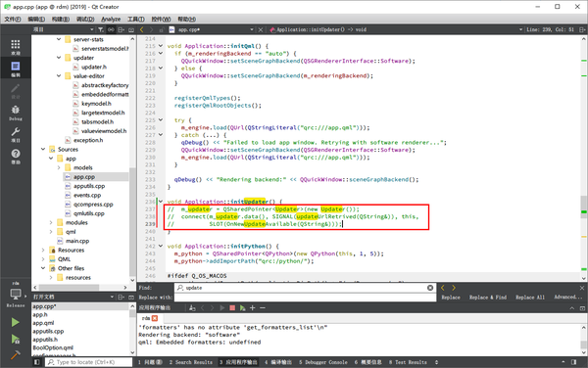Select main.cpp in project tree
This screenshot has height=368, width=588.
(x=77, y=241)
